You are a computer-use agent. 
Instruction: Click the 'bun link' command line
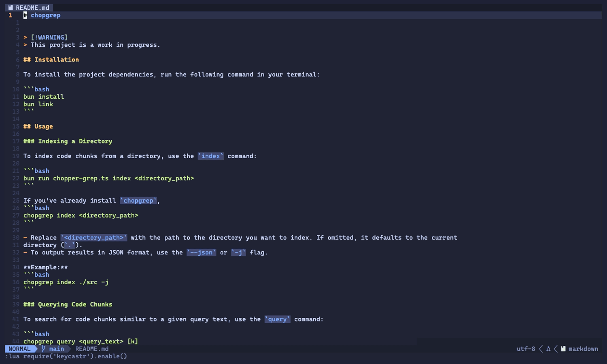tap(38, 104)
